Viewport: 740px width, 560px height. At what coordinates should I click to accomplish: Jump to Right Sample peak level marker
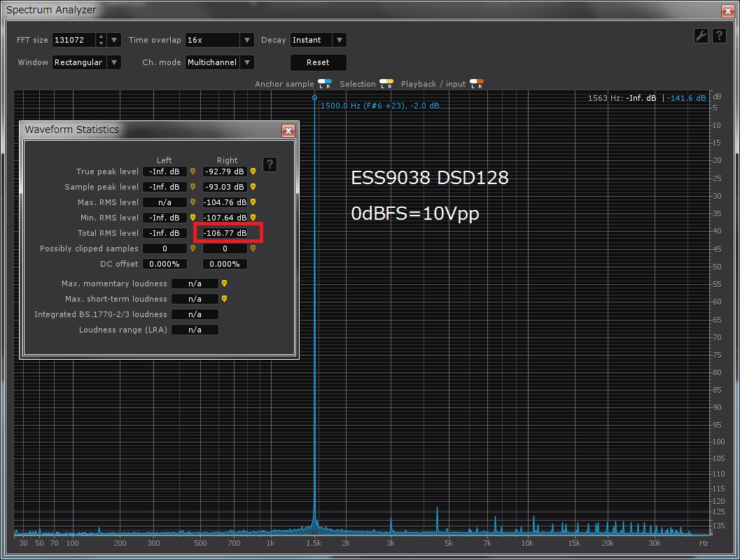click(253, 188)
